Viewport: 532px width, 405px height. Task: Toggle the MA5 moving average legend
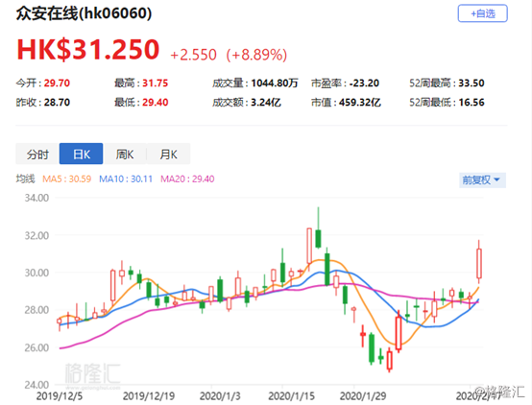[67, 179]
